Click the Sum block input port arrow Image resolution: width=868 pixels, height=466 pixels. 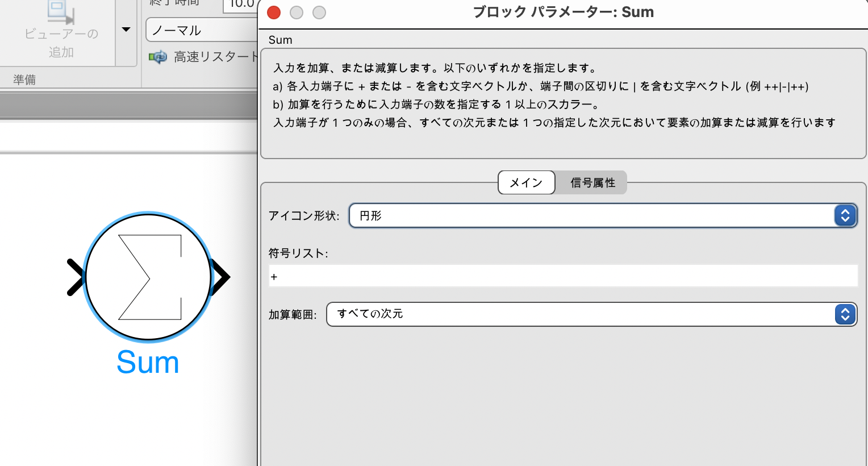click(76, 277)
